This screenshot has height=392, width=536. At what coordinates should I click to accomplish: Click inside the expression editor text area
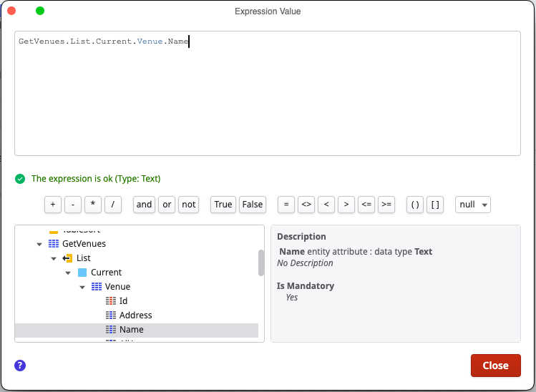[x=268, y=93]
